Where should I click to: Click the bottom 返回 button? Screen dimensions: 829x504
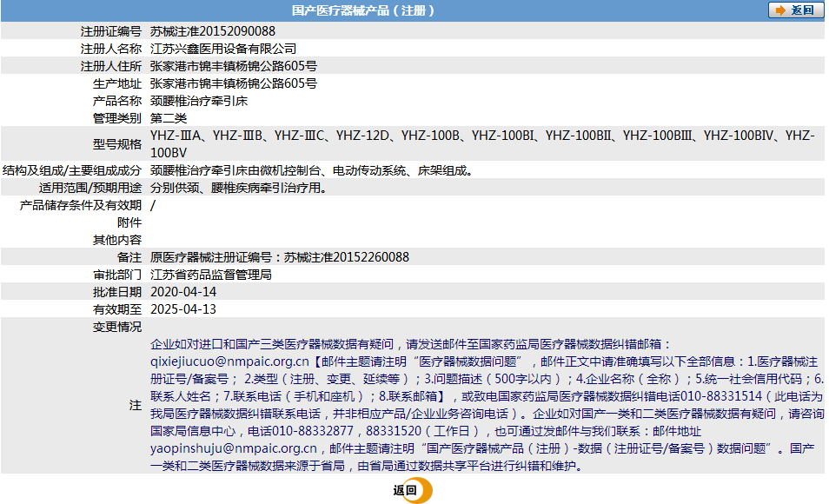(413, 490)
